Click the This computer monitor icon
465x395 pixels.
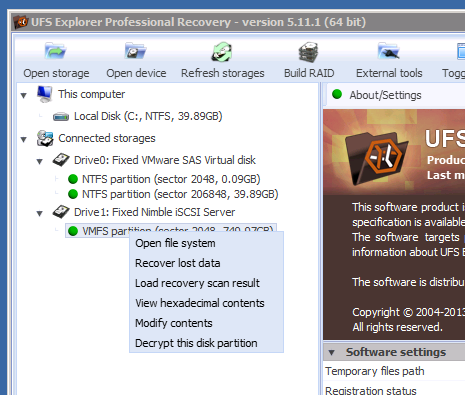click(x=45, y=94)
